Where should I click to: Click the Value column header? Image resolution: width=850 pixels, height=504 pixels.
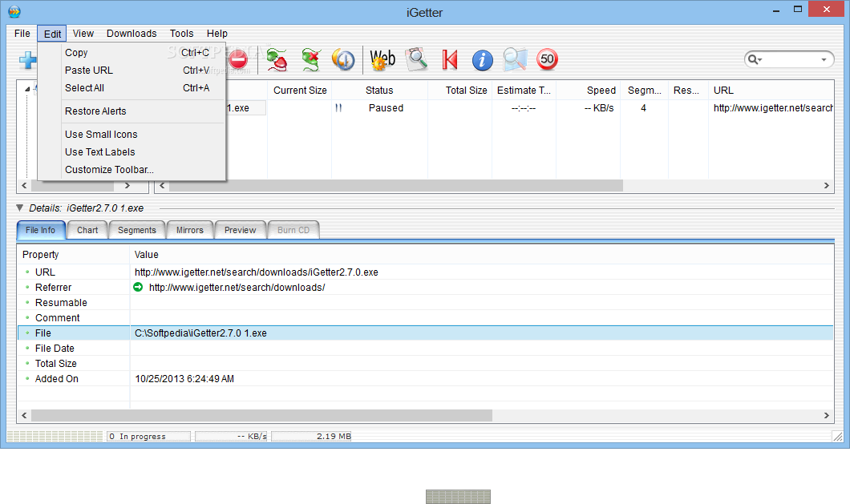[x=481, y=255]
